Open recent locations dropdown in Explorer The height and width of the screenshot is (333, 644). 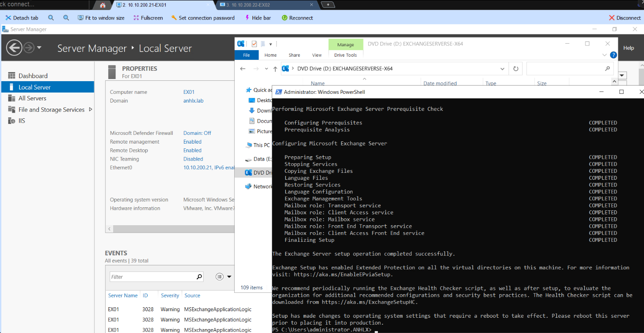[266, 69]
